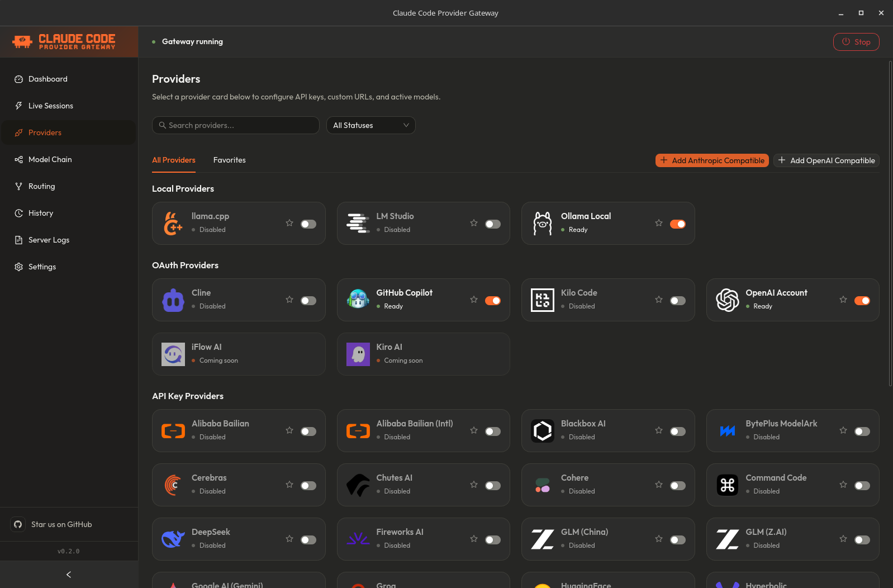Click the OpenAI Account logo
Screen dimensions: 893x588
(728, 300)
